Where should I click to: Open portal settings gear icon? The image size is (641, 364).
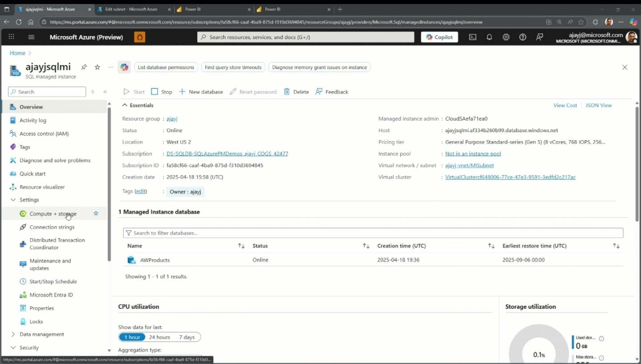[506, 37]
